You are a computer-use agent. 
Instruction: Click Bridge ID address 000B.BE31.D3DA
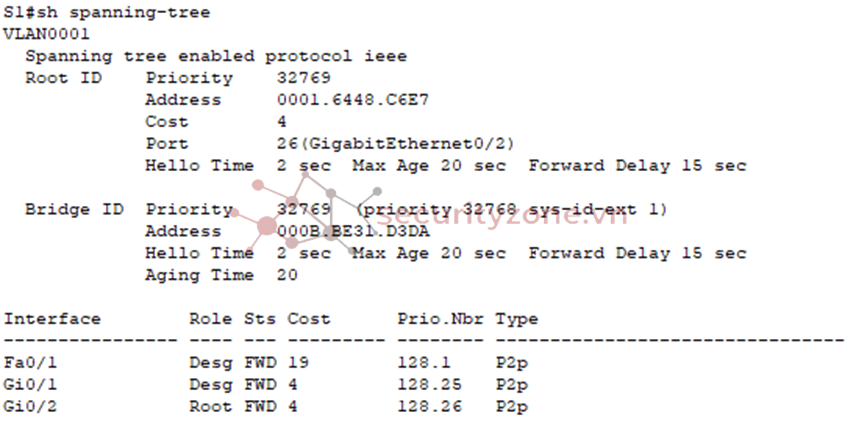(x=353, y=231)
